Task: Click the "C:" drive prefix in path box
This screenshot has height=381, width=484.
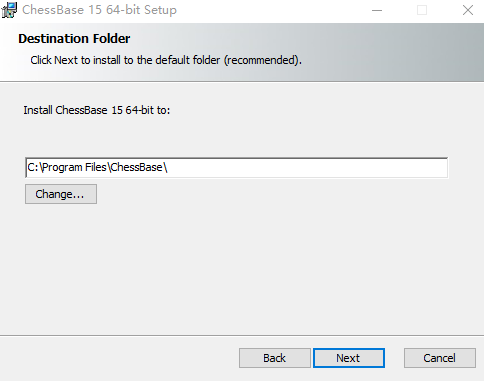Action: (33, 167)
